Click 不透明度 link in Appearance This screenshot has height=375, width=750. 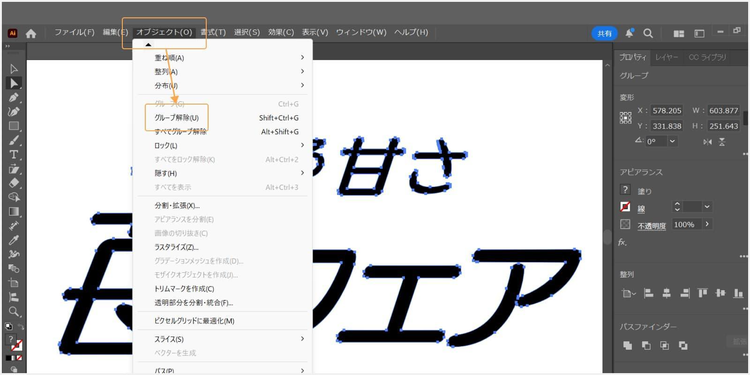pyautogui.click(x=651, y=226)
